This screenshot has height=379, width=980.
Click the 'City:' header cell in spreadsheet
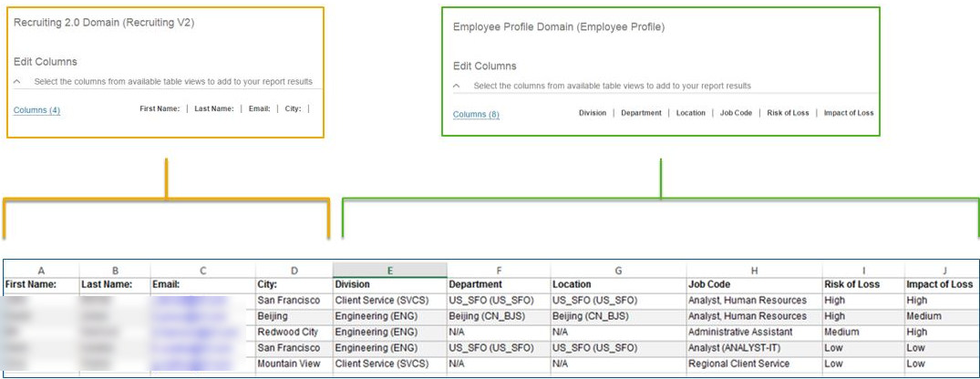pos(294,285)
